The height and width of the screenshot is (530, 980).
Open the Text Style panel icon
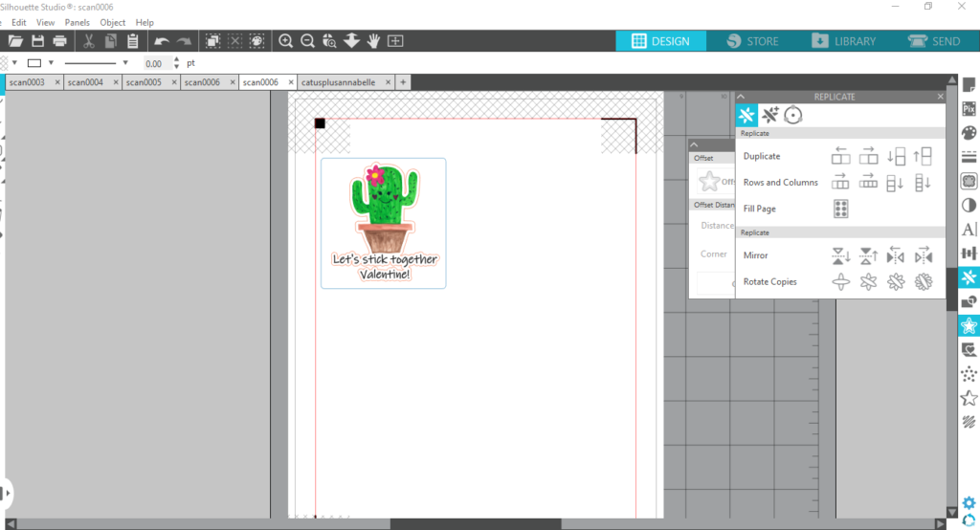click(x=969, y=230)
